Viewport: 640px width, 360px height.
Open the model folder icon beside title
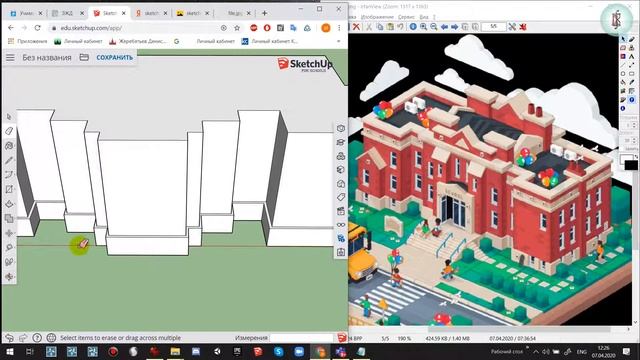click(x=84, y=57)
